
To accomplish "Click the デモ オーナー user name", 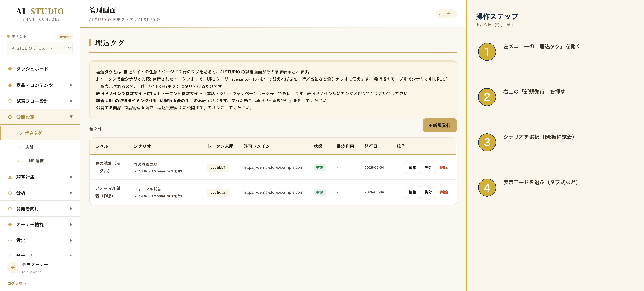I will pos(35,264).
